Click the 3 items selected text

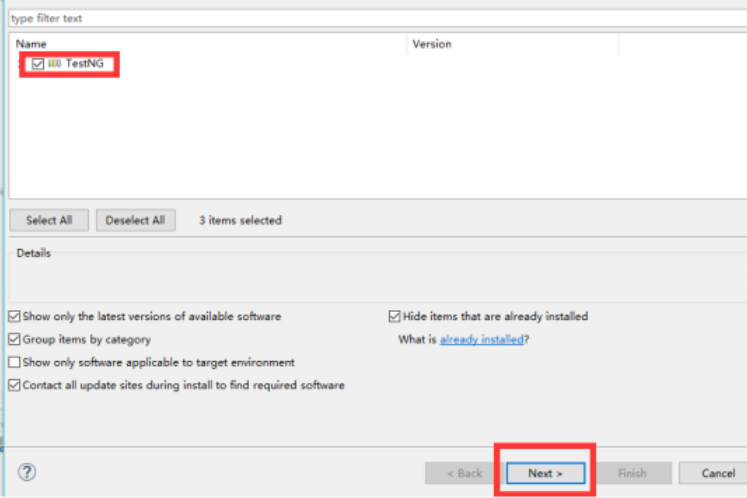pos(240,220)
